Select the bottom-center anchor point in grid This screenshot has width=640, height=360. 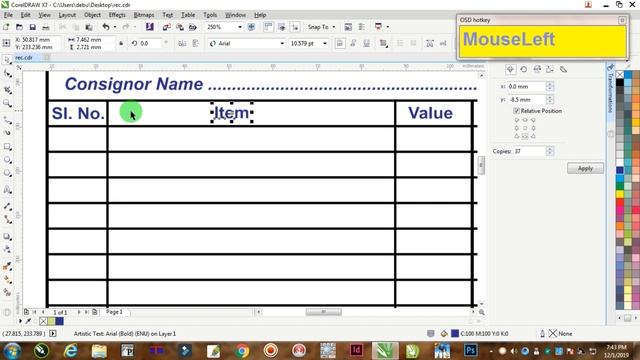(x=525, y=136)
